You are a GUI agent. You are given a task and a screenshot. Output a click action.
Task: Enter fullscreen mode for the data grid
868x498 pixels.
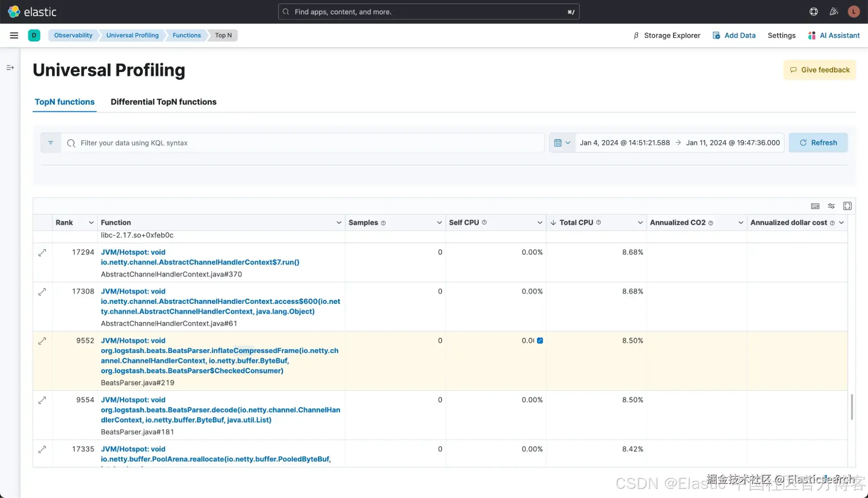[x=847, y=206]
